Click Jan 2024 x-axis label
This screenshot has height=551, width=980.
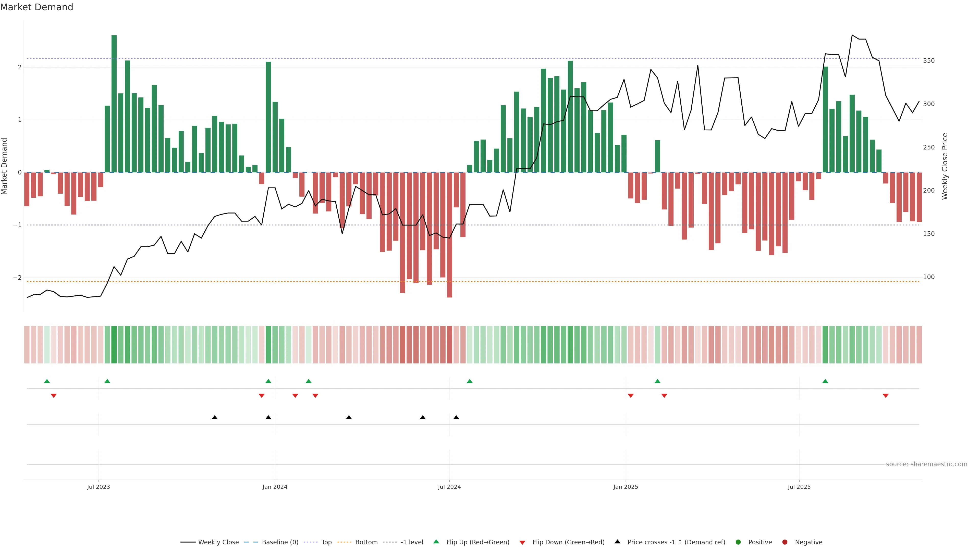(275, 487)
